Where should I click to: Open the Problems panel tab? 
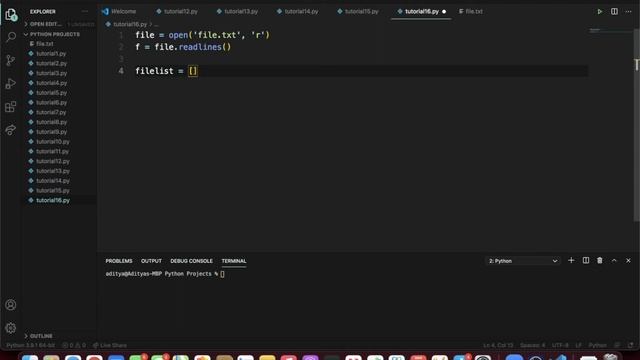[x=119, y=261]
